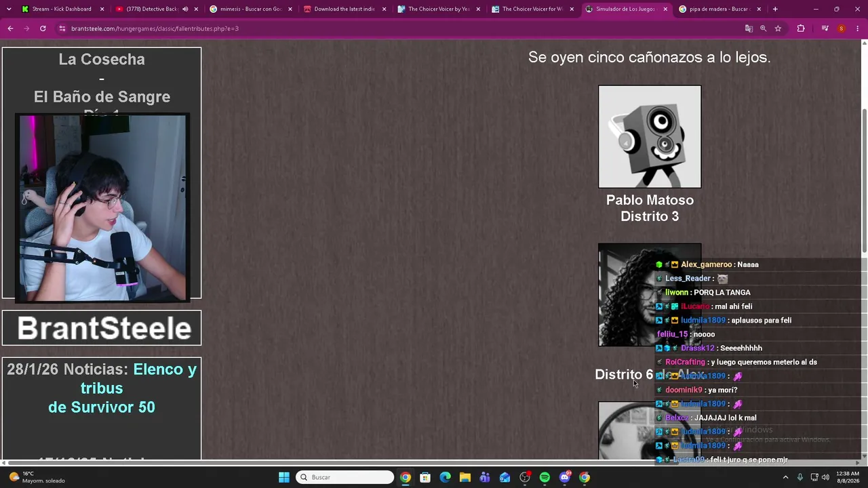Viewport: 868px width, 488px height.
Task: Close the Stream - Kick Dashboard tab
Action: [x=102, y=9]
